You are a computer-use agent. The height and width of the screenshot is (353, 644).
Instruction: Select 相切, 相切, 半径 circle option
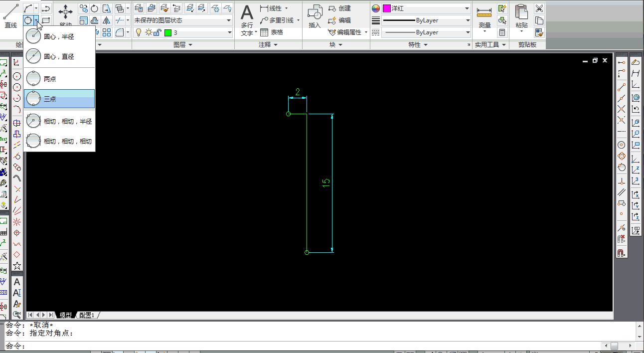click(59, 121)
